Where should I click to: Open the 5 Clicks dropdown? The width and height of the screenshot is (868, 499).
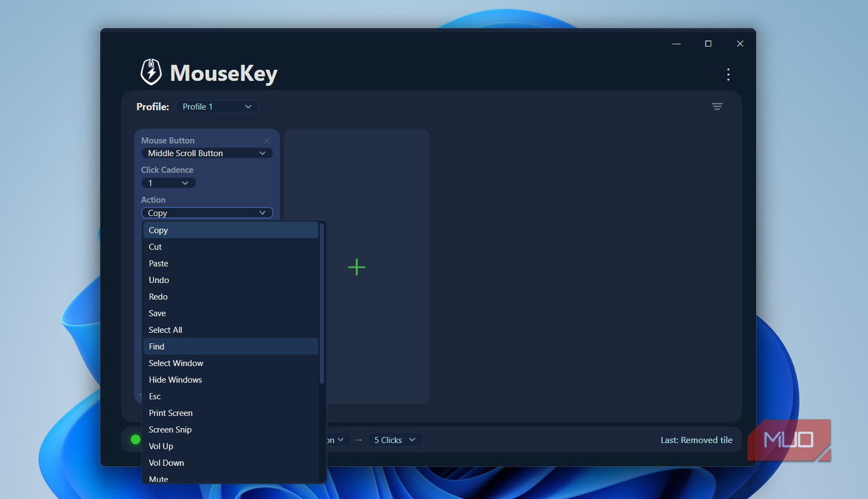point(395,440)
